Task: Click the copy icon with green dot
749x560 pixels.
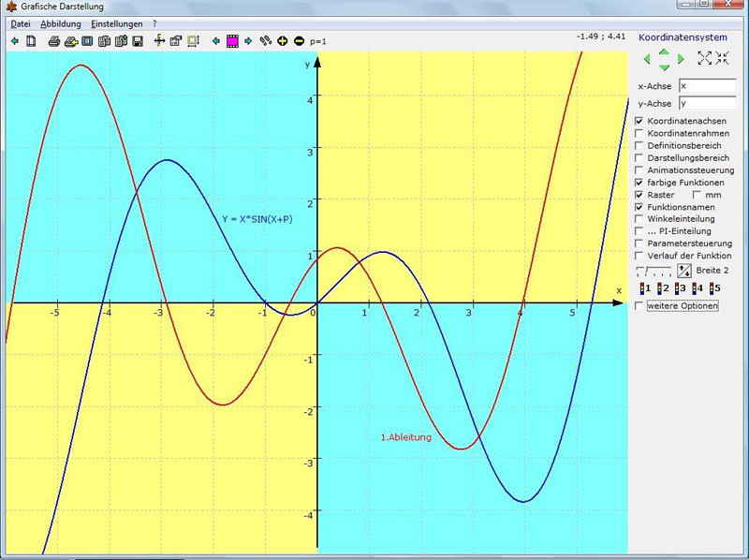Action: click(x=122, y=41)
